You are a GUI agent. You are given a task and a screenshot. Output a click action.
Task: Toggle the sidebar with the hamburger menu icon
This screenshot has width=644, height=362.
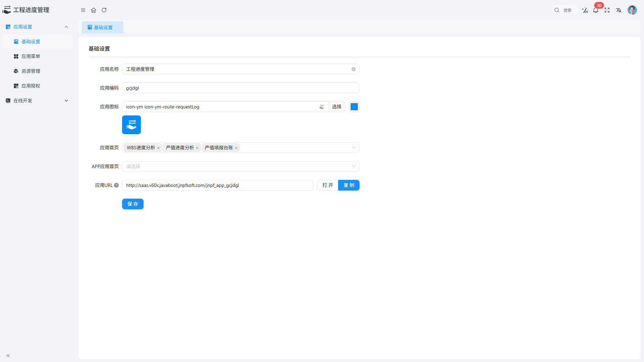pyautogui.click(x=83, y=10)
